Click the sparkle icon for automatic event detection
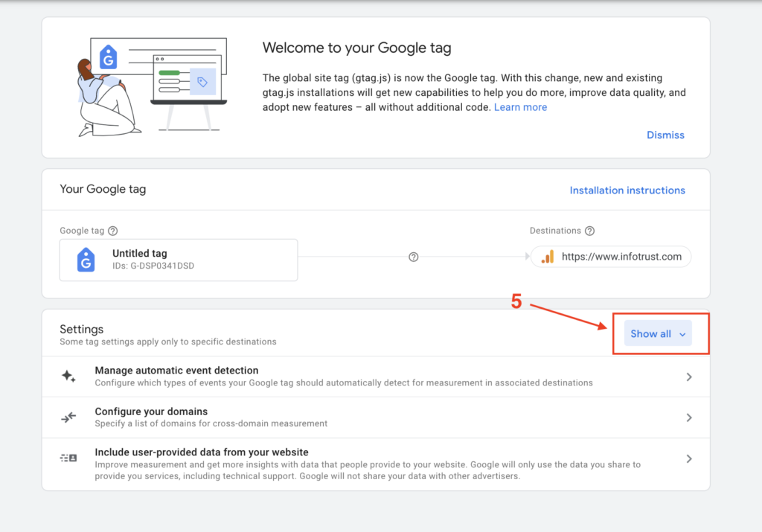 68,376
